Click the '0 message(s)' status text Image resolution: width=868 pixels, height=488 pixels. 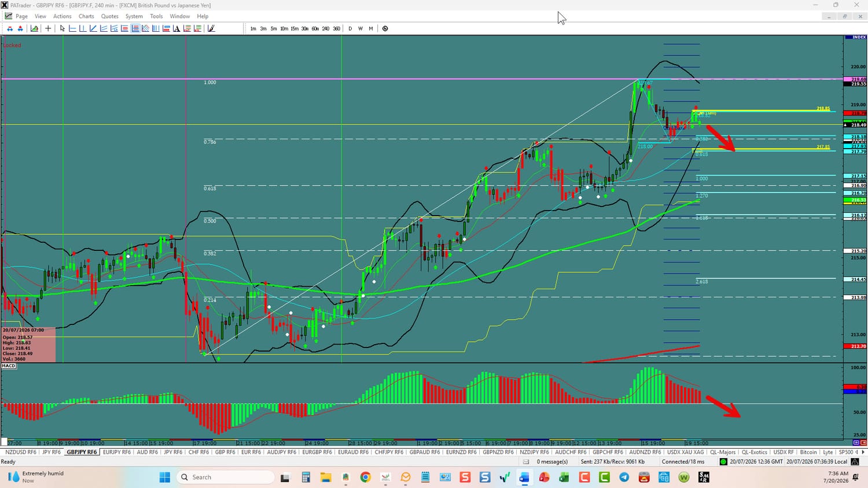tap(552, 461)
